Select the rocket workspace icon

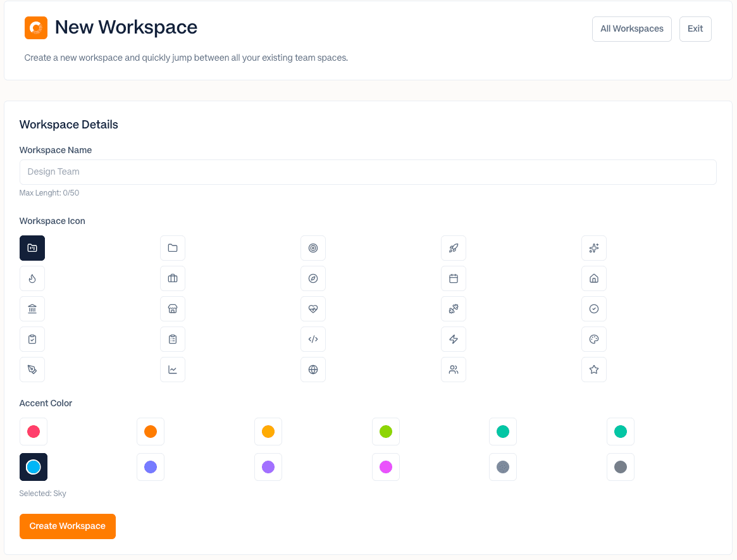[x=454, y=248]
